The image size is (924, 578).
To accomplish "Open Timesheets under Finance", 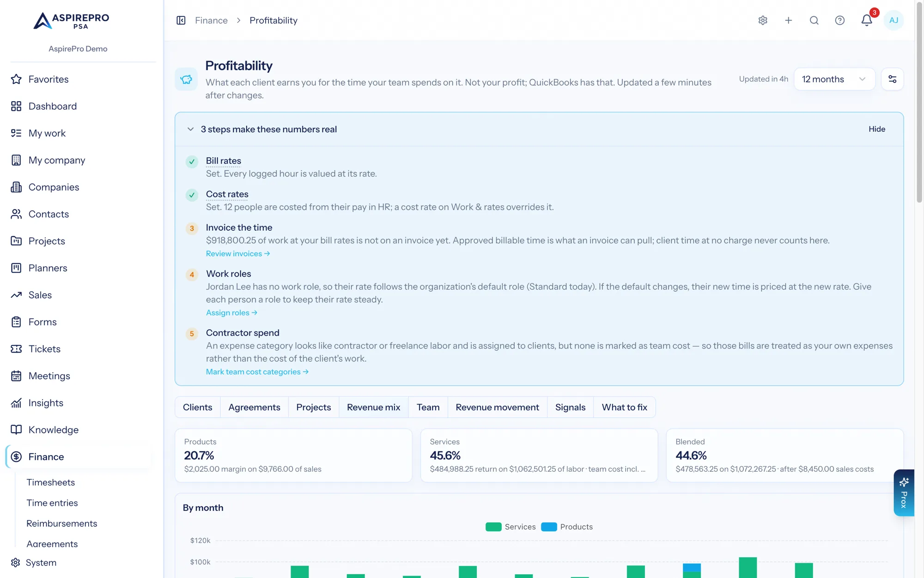I will (x=51, y=482).
